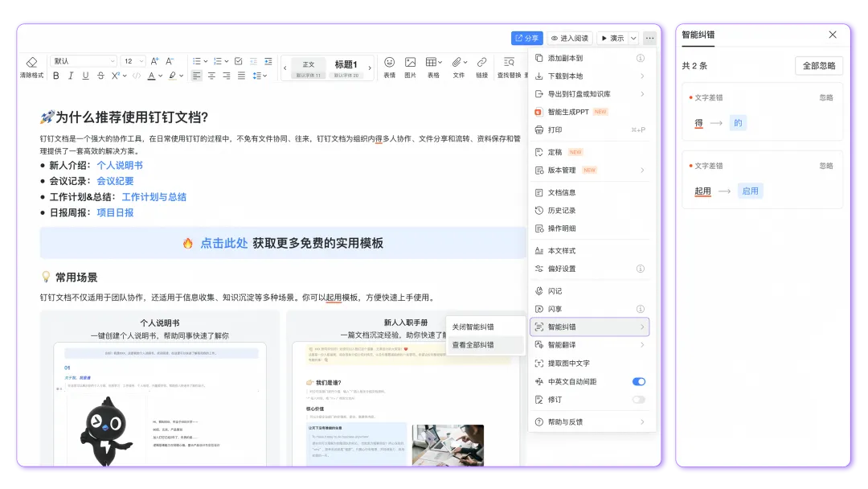This screenshot has height=489, width=868.
Task: Expand 下载到本地 submenu
Action: click(590, 76)
